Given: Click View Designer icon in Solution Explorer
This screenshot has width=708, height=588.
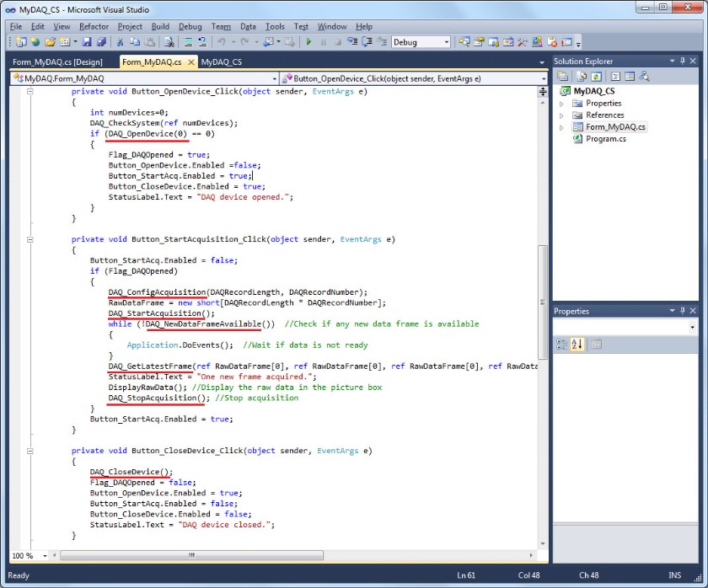Looking at the screenshot, I should pyautogui.click(x=630, y=77).
